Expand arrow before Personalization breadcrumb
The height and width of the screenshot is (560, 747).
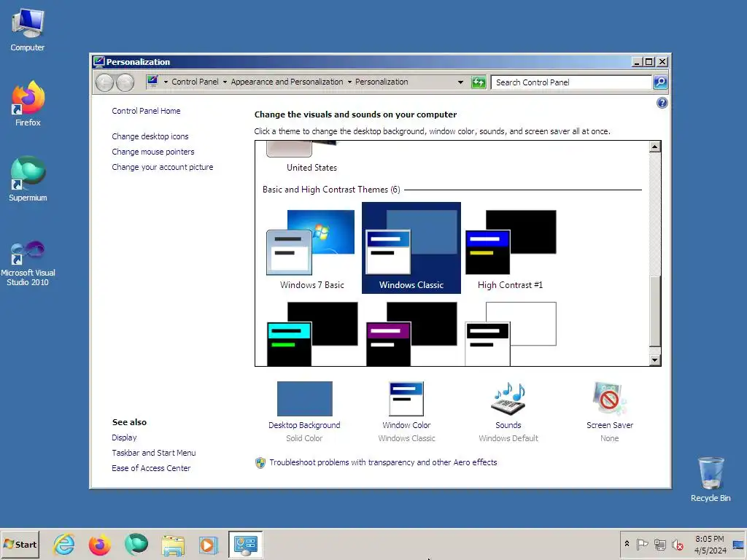point(349,82)
